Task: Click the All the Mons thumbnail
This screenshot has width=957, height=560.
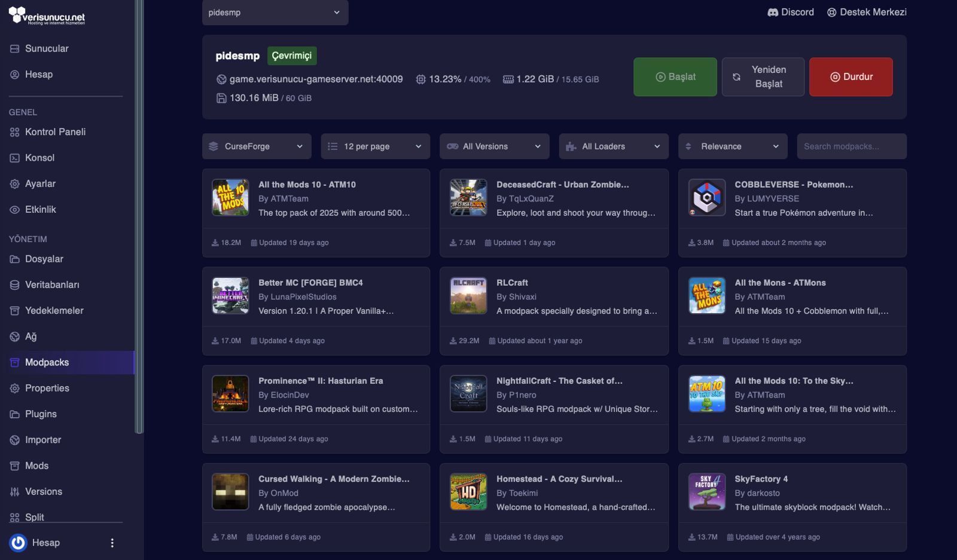Action: click(707, 295)
